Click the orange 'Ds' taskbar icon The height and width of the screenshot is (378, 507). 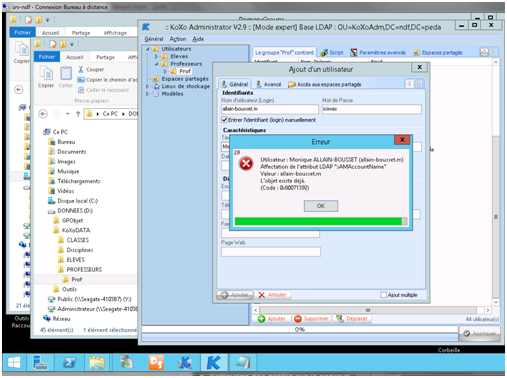156,362
